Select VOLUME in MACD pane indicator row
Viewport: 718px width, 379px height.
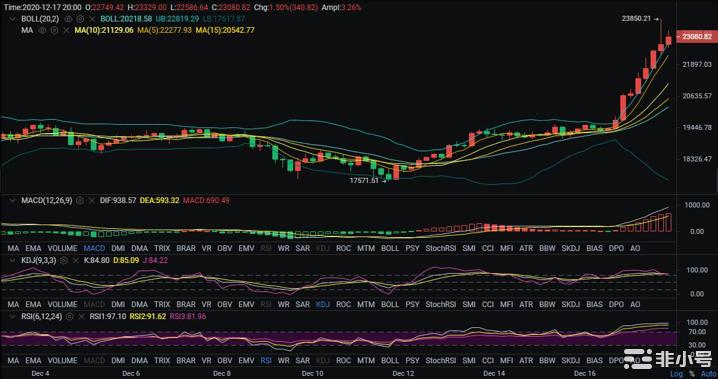point(62,249)
